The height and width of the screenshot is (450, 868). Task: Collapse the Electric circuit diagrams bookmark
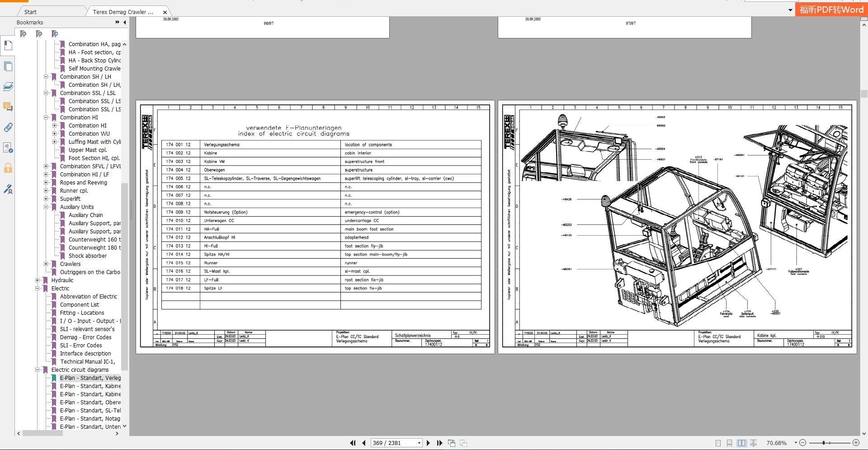[37, 370]
